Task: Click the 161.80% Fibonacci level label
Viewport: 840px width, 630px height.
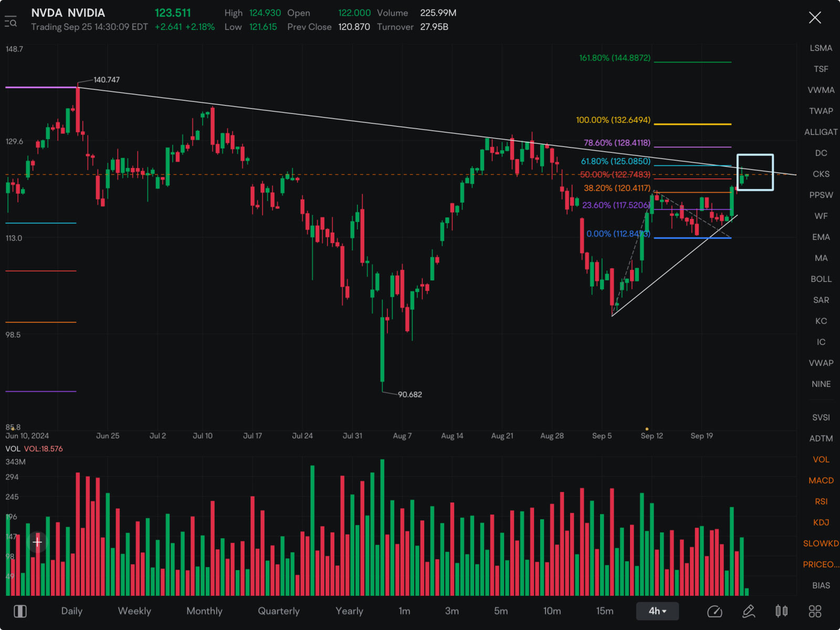Action: pos(615,58)
